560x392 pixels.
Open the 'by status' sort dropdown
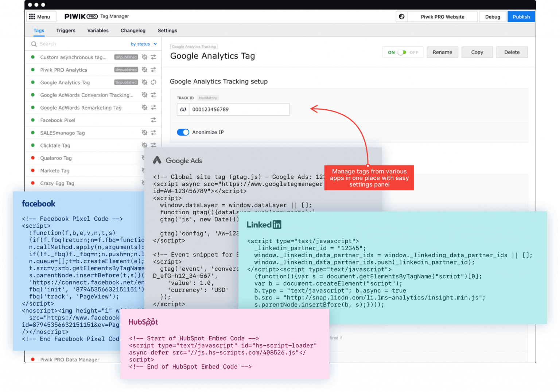click(x=144, y=44)
